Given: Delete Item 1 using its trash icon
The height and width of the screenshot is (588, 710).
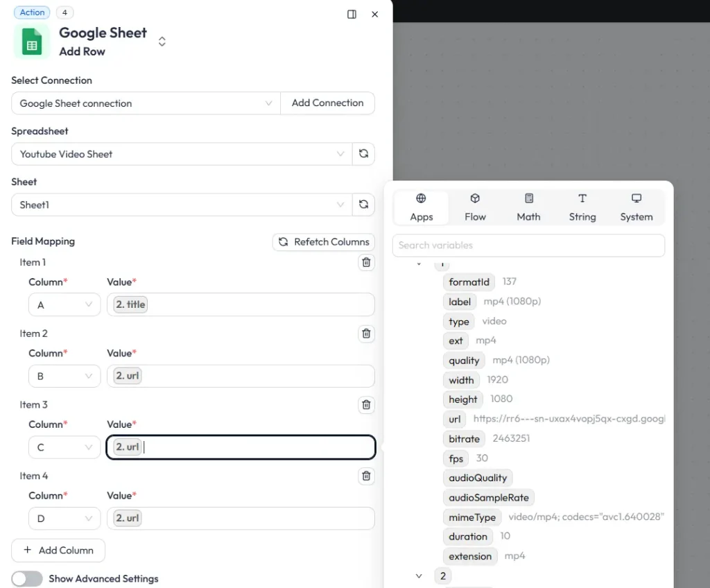Looking at the screenshot, I should tap(366, 262).
